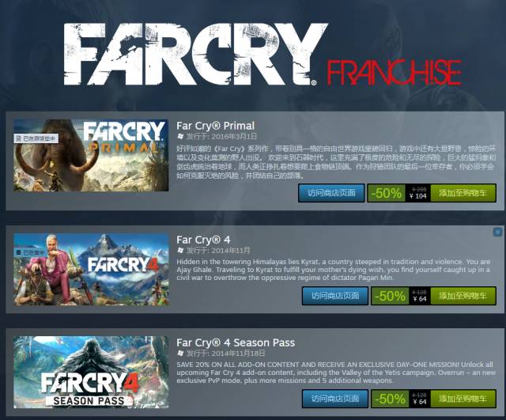Open the Far Cry 4 Season Pass thumbnail

tap(91, 373)
